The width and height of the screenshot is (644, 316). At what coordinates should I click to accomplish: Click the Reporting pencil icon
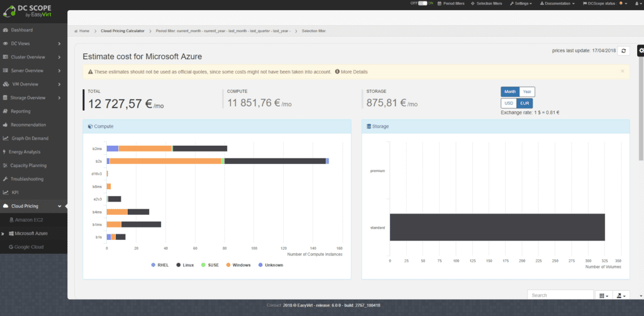click(5, 111)
